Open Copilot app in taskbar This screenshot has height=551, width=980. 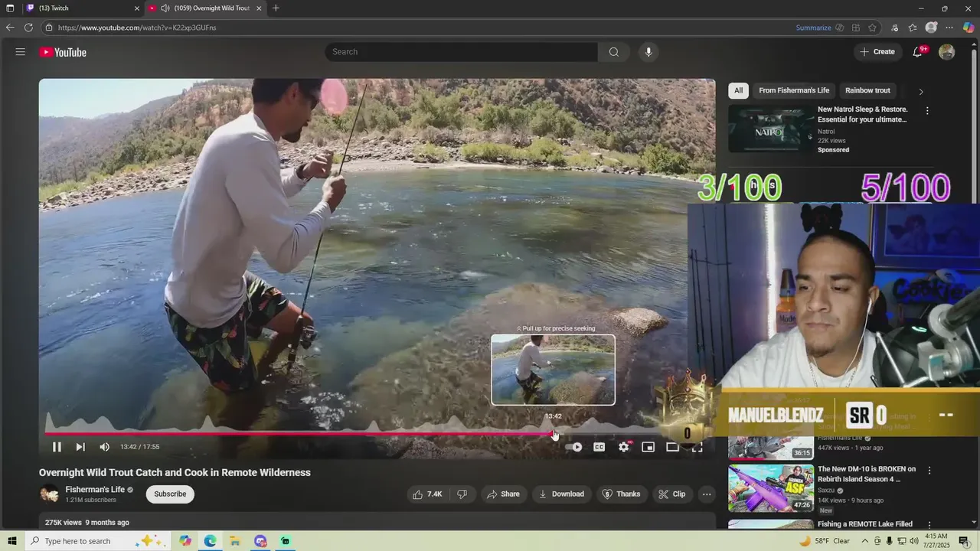pyautogui.click(x=185, y=541)
